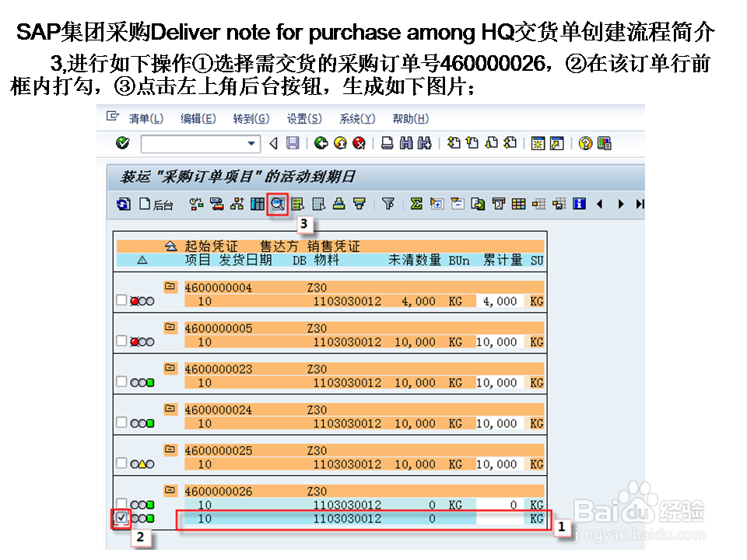This screenshot has height=560, width=747.
Task: Open the 设置(S) menu
Action: [x=304, y=118]
